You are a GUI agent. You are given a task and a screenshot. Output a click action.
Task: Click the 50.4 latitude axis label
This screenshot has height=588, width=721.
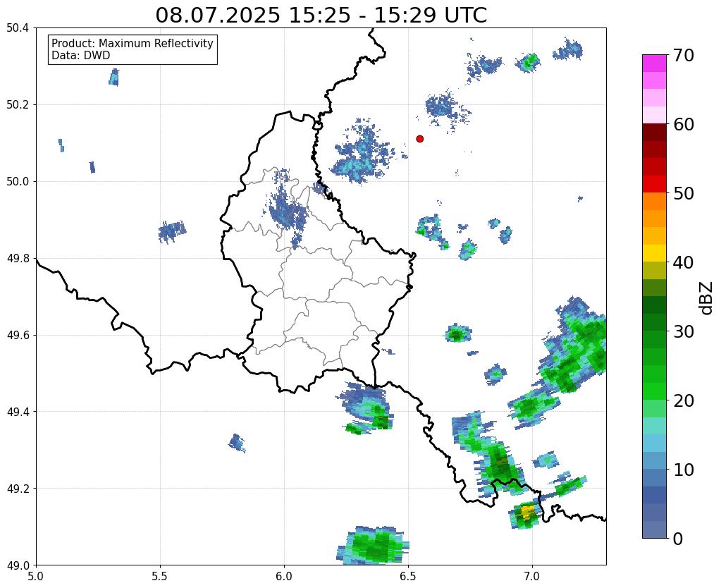(x=18, y=28)
